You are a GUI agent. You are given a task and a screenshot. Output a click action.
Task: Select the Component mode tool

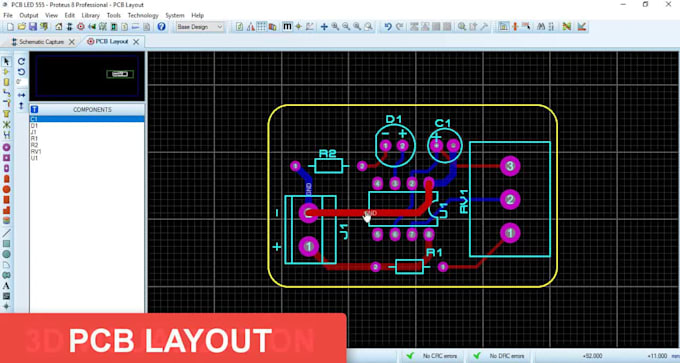7,72
